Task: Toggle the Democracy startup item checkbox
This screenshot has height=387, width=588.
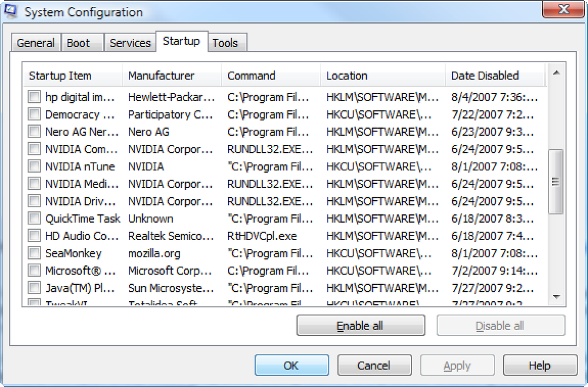Action: pyautogui.click(x=34, y=114)
